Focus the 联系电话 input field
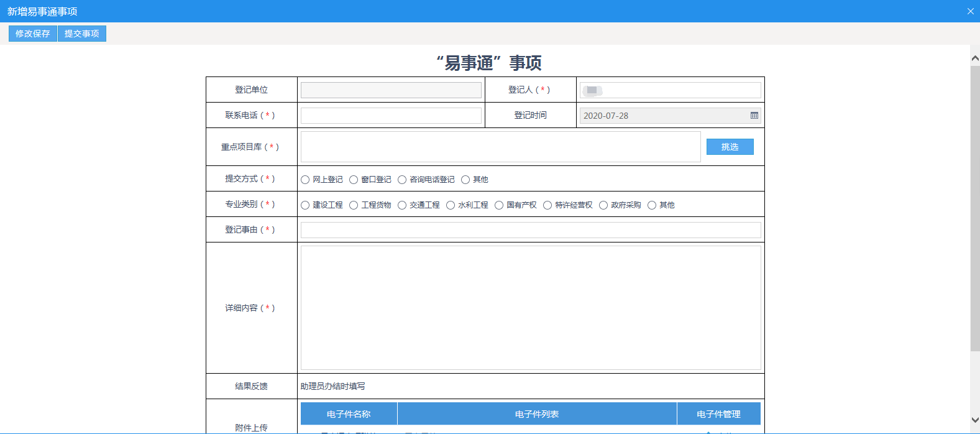The height and width of the screenshot is (434, 980). (391, 116)
